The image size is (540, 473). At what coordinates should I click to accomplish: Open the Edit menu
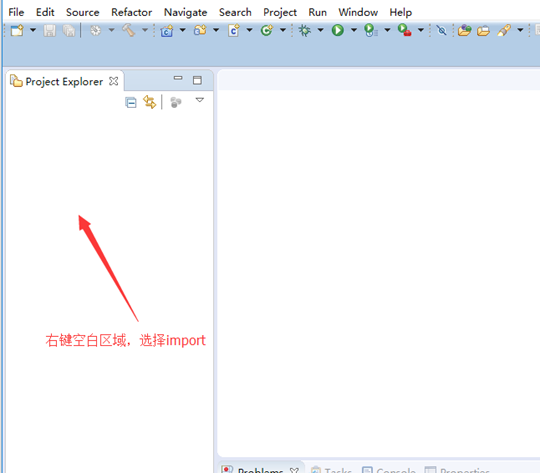(45, 12)
